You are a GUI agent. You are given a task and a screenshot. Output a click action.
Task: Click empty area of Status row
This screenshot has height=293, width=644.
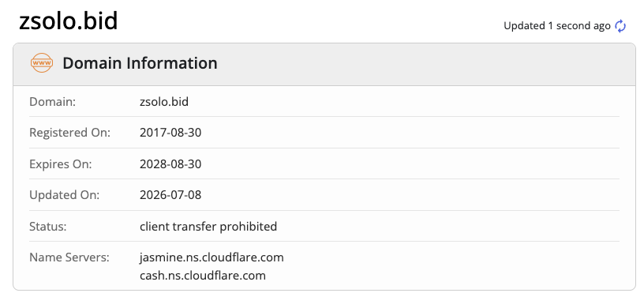(447, 227)
